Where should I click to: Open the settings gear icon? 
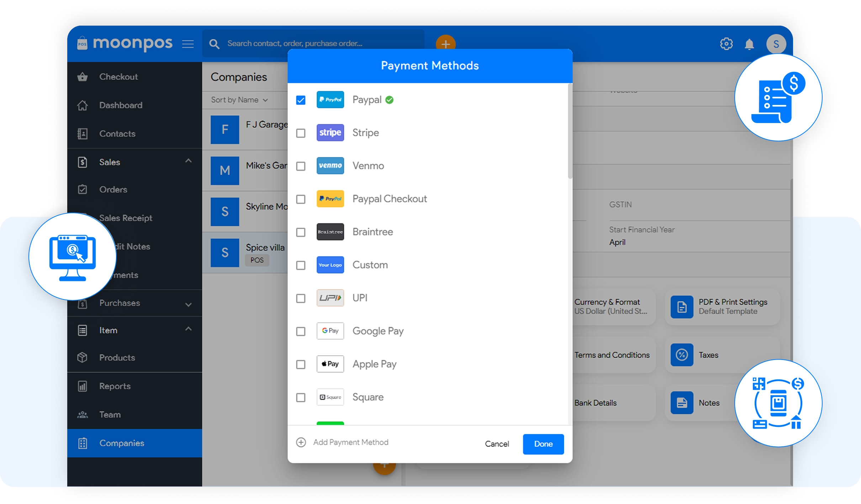[x=726, y=43]
